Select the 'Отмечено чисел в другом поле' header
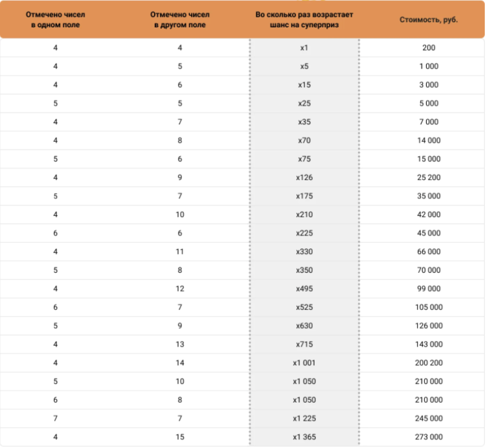 180,19
